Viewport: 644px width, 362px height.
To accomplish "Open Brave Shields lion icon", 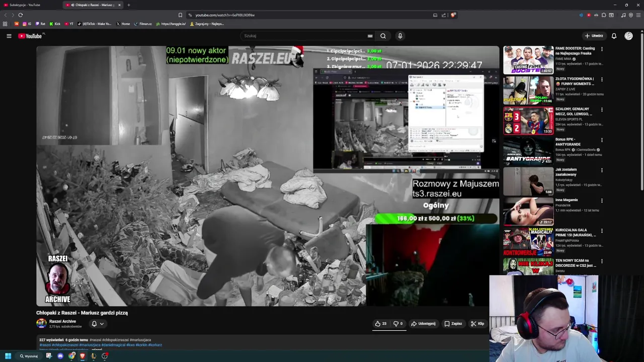I will [453, 15].
